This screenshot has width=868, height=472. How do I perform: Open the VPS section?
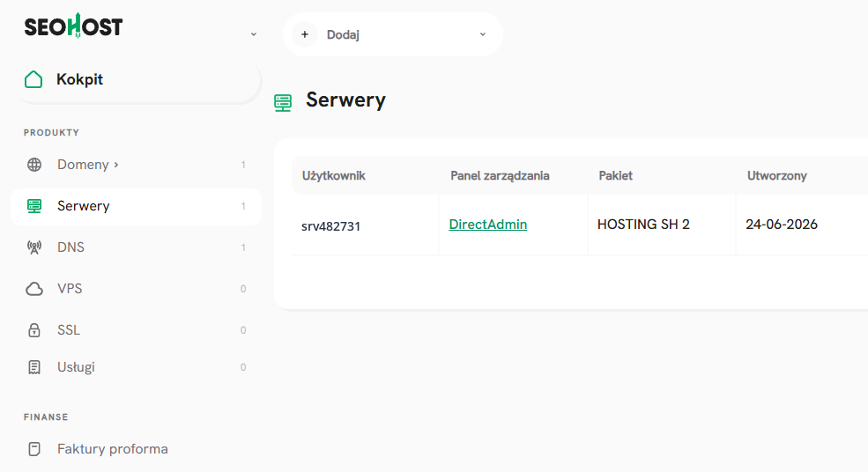pos(70,289)
